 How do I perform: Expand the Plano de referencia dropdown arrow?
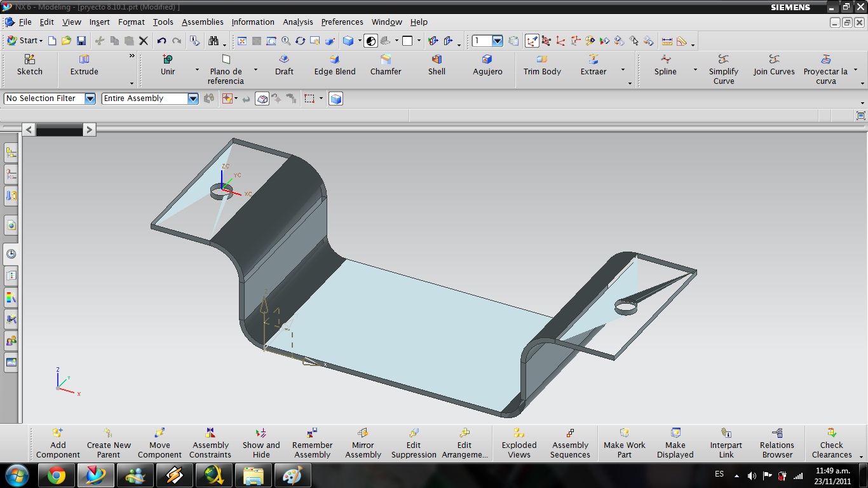(x=255, y=70)
